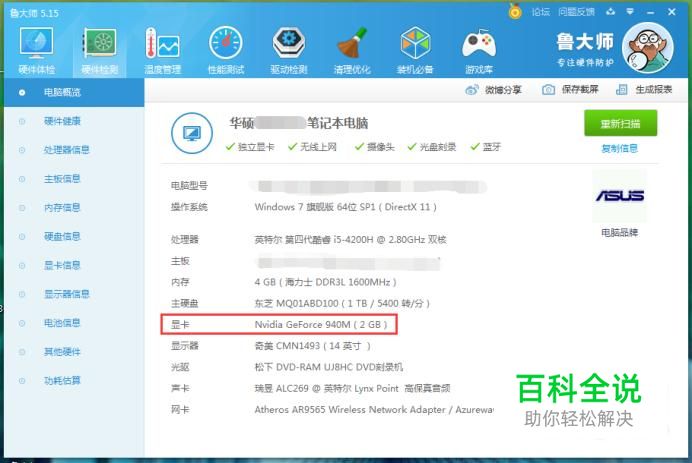
Task: Click the green 重新扫描 rescan button
Action: pos(620,123)
